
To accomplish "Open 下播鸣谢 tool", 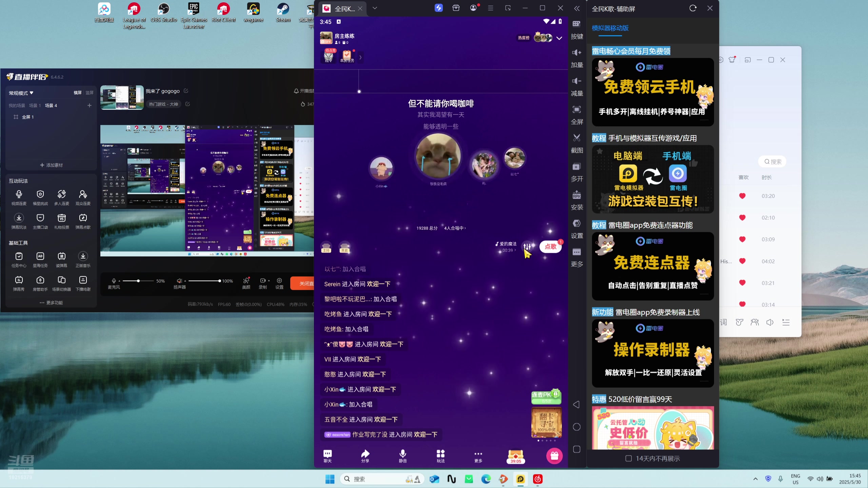I will coord(83,283).
